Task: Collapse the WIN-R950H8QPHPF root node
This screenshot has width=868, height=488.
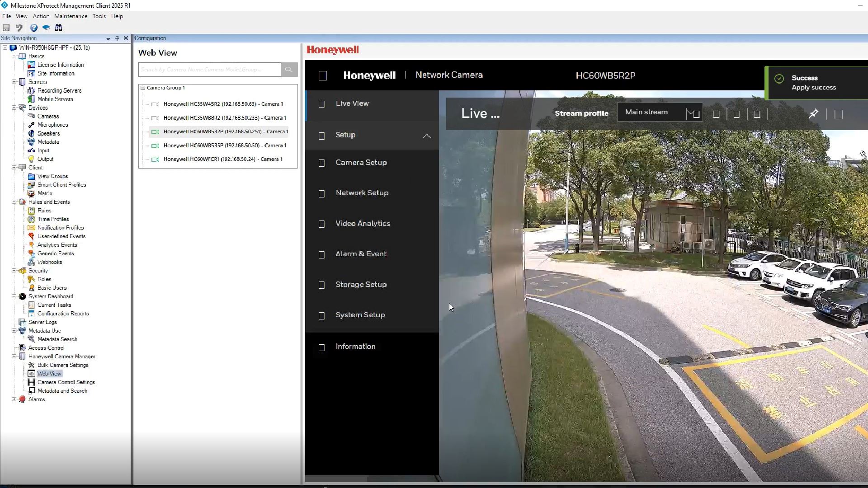Action: pos(5,47)
